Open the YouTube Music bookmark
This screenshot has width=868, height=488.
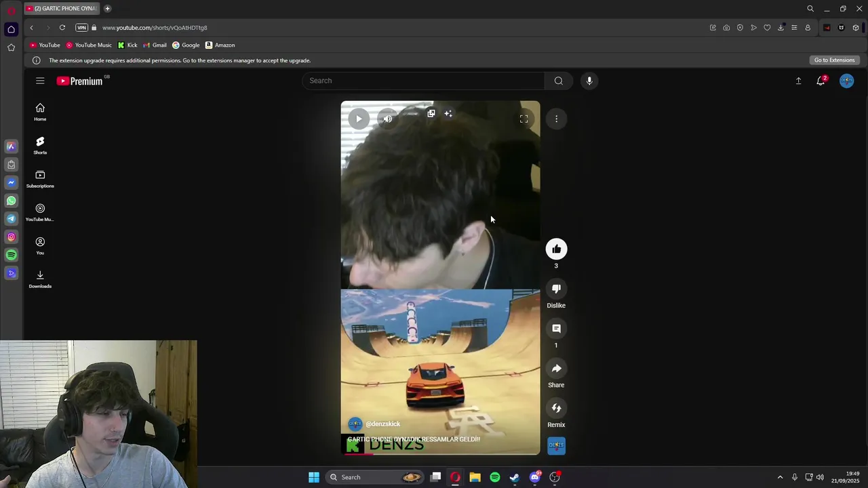[x=89, y=45]
